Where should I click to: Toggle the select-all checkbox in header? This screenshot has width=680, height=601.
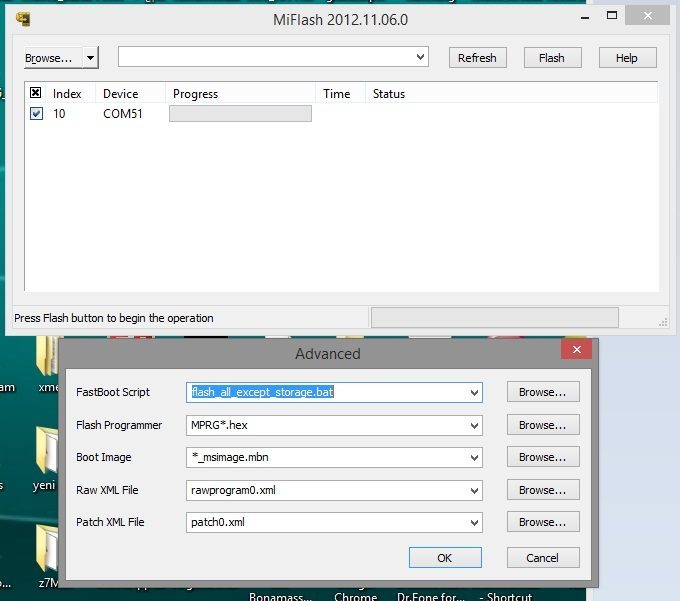coord(36,93)
